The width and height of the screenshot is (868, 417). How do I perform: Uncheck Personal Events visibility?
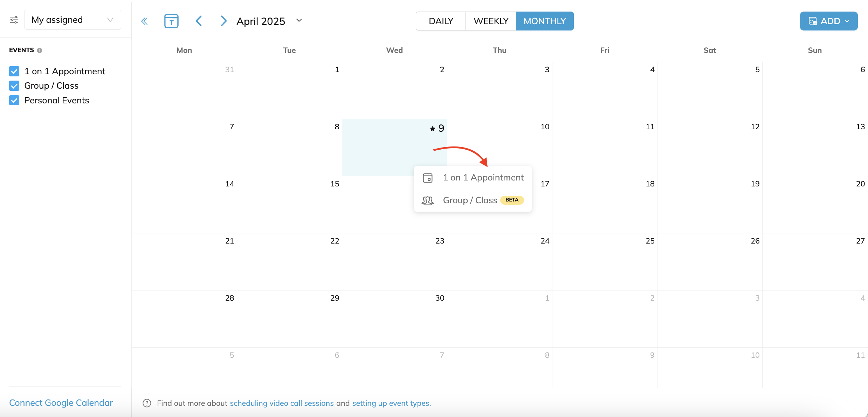pyautogui.click(x=14, y=100)
